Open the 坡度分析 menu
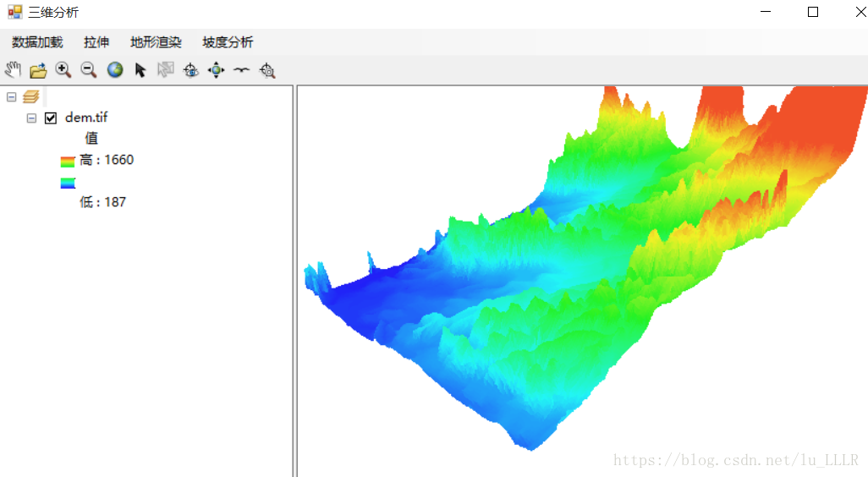This screenshot has height=477, width=868. [228, 42]
